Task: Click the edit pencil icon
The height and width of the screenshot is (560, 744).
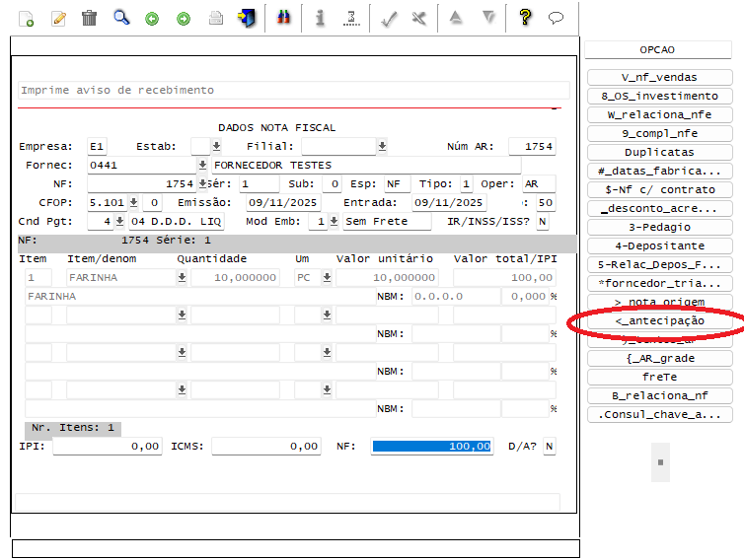Action: 58,19
